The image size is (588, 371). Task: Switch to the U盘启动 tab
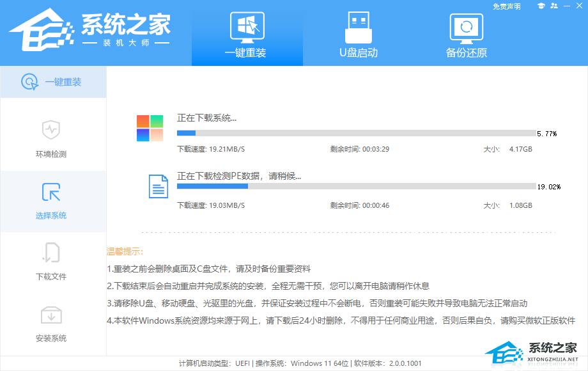tap(358, 35)
